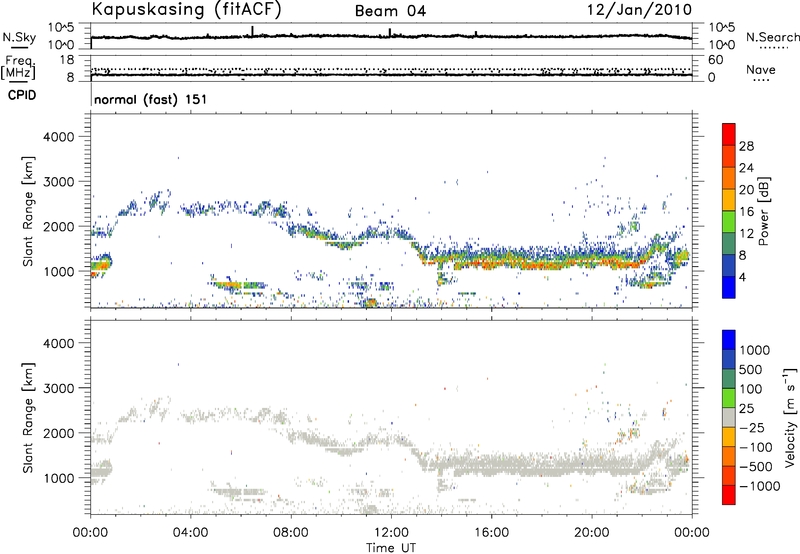800x554 pixels.
Task: Click the 04:00 time tick label
Action: 190,533
